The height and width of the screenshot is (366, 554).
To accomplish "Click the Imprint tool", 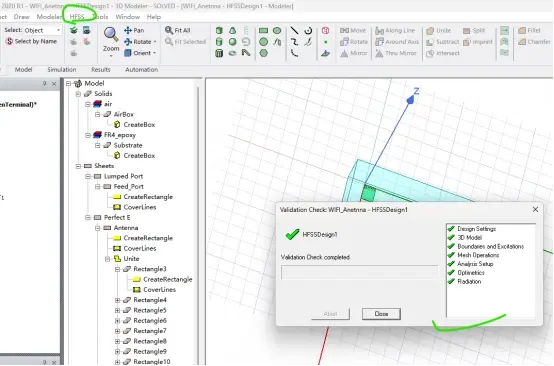I will (477, 42).
